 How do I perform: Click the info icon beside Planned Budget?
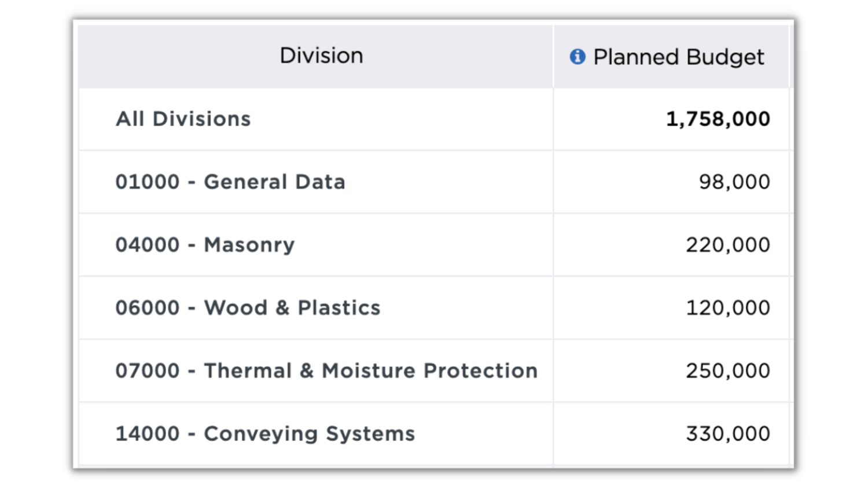coord(576,57)
